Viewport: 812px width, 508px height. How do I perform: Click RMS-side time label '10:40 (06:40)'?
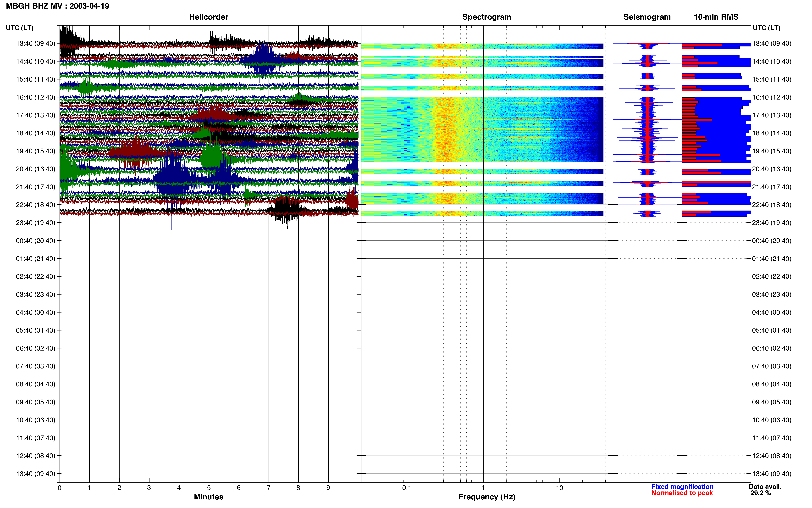(772, 420)
